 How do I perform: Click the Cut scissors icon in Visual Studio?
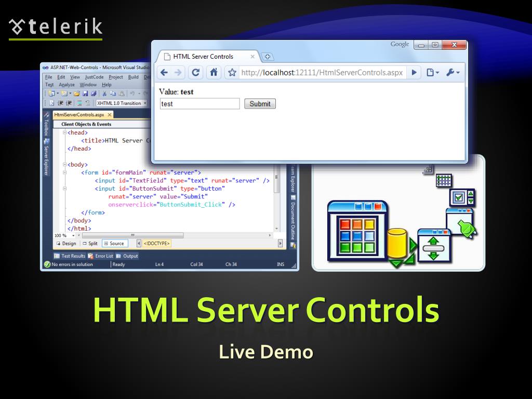pos(104,94)
